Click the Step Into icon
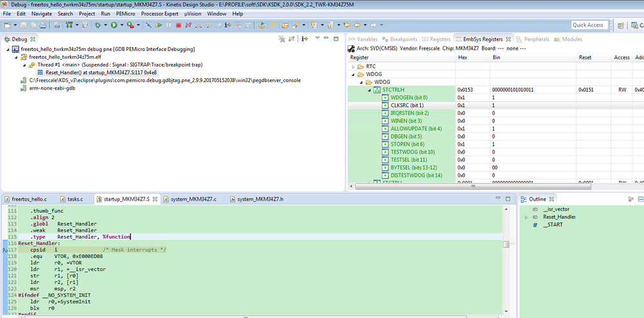Screen dimensions: 644x318 pos(198,25)
